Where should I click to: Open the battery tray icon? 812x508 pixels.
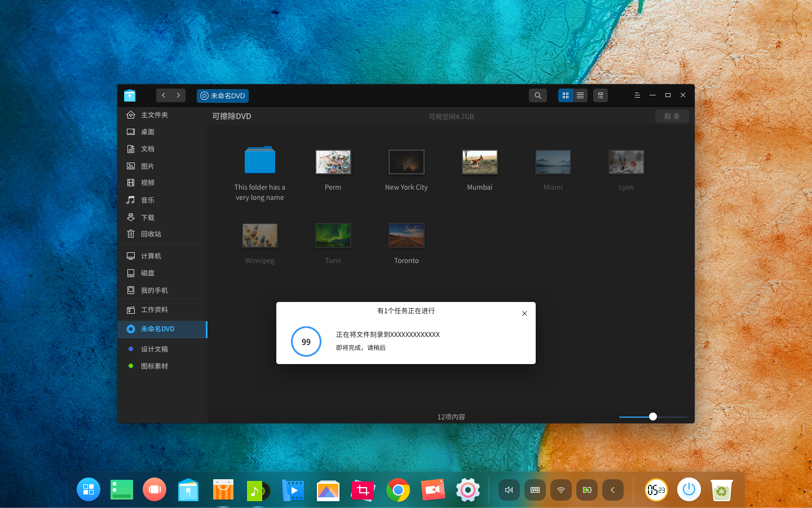587,490
